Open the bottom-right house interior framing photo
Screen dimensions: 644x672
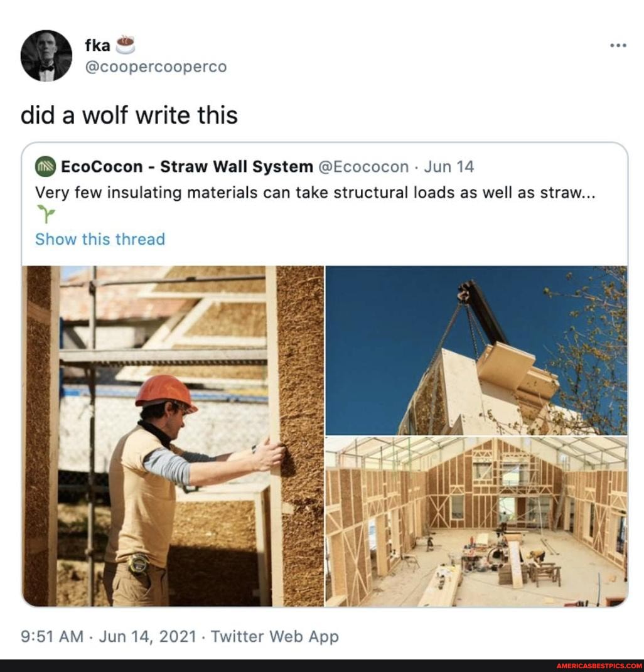[475, 521]
